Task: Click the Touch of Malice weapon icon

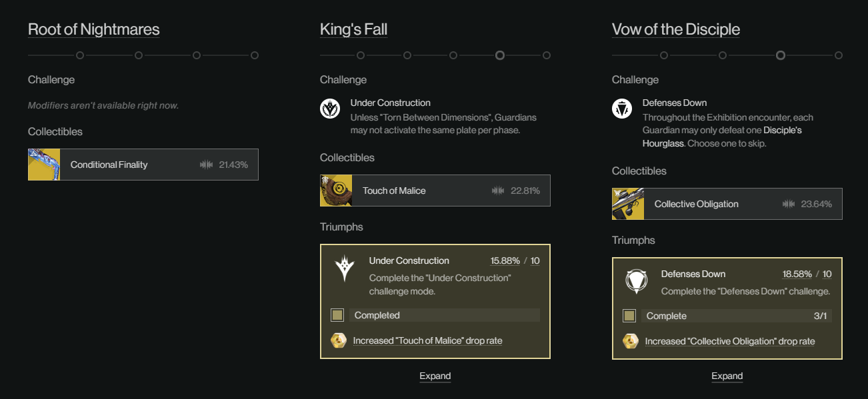Action: [x=335, y=191]
